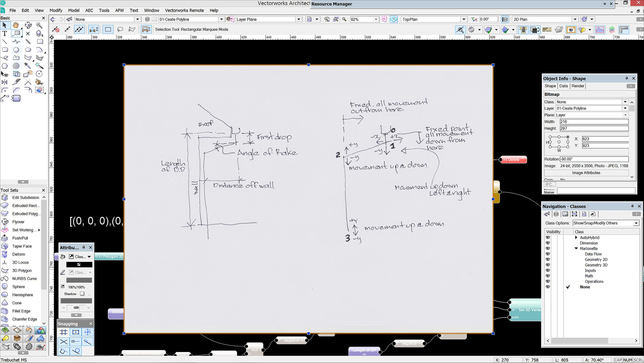644x363 pixels.
Task: Open the active class dropdown showing None
Action: 108,19
